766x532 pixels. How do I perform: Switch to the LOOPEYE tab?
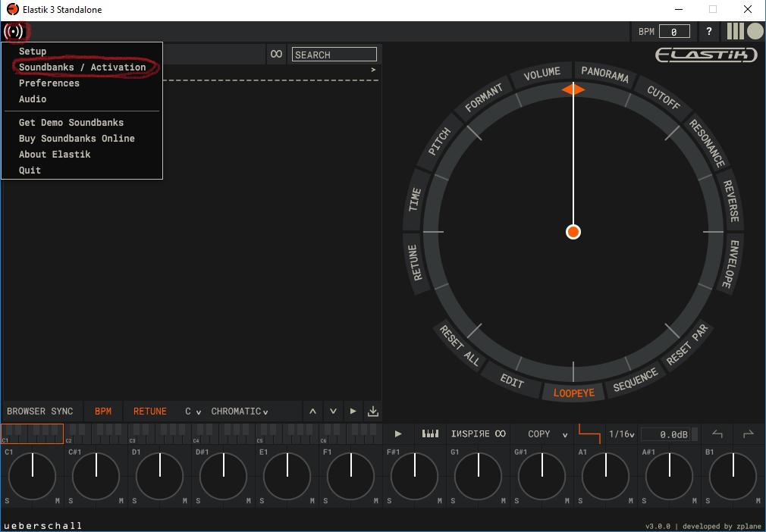click(x=573, y=393)
